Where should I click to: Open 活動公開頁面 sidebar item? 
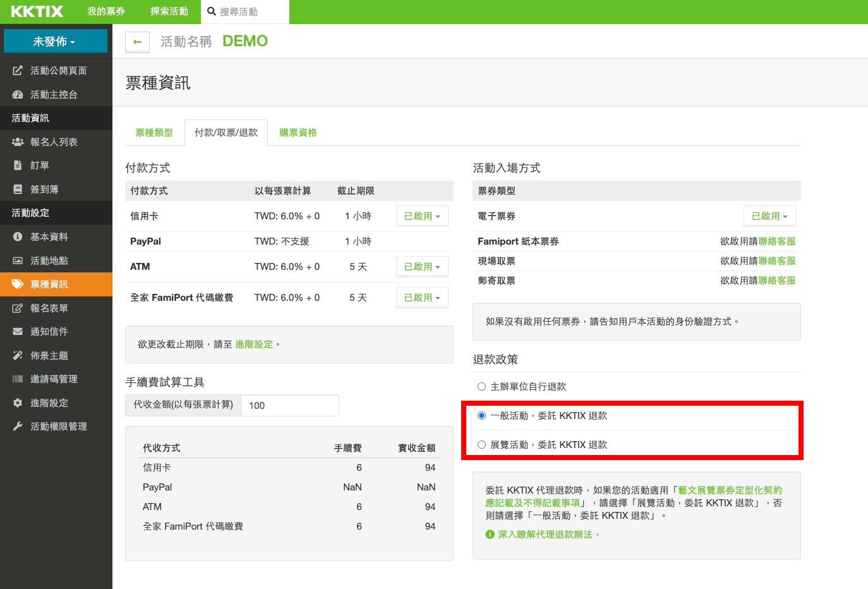[x=56, y=71]
